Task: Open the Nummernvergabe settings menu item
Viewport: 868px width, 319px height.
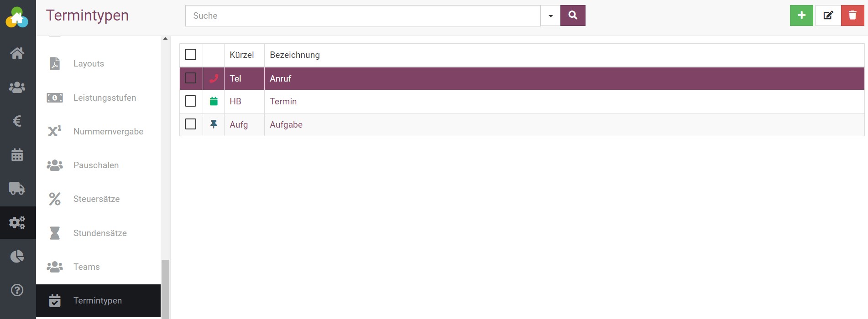Action: 108,132
